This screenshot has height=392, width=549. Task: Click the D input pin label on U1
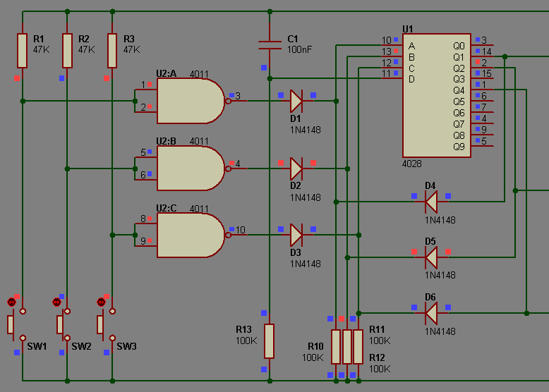(412, 80)
